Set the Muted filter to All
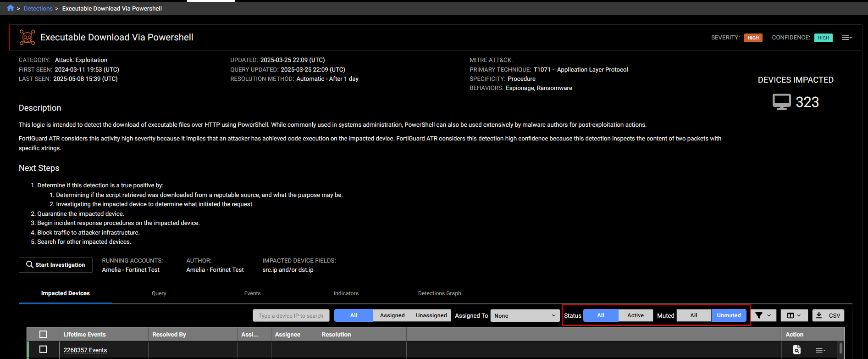Image resolution: width=868 pixels, height=359 pixels. 694,315
